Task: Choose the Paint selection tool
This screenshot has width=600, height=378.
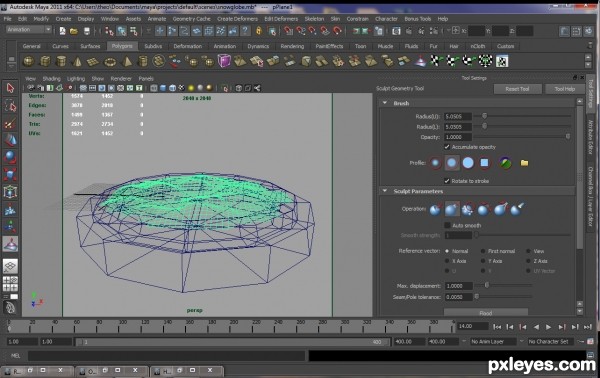Action: click(10, 123)
